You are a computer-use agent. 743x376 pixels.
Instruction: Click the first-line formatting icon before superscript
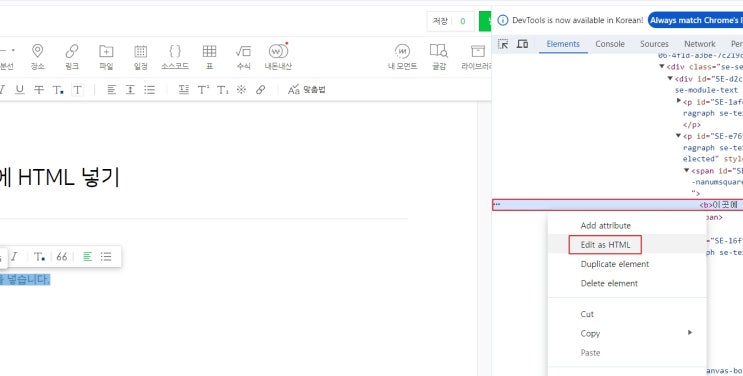click(x=184, y=90)
